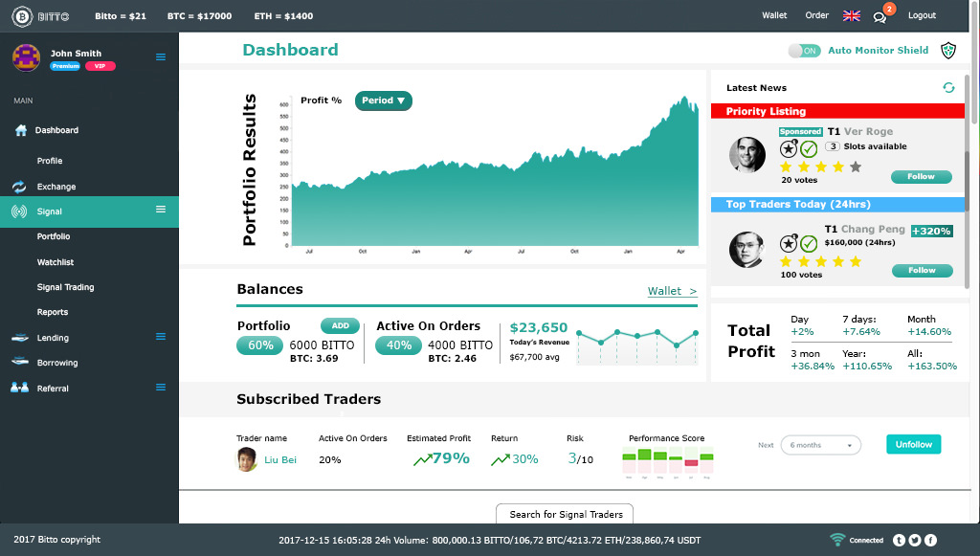
Task: Click the 60% Portfolio percentage pill
Action: tap(260, 345)
